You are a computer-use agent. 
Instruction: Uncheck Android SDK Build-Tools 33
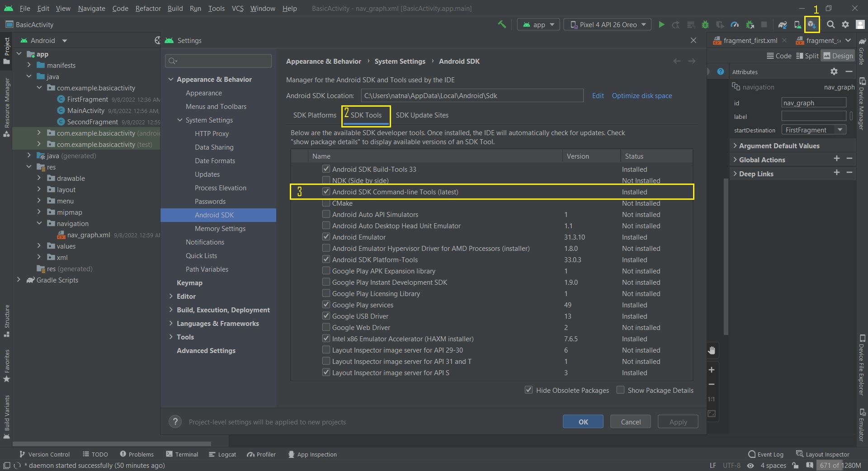tap(326, 169)
